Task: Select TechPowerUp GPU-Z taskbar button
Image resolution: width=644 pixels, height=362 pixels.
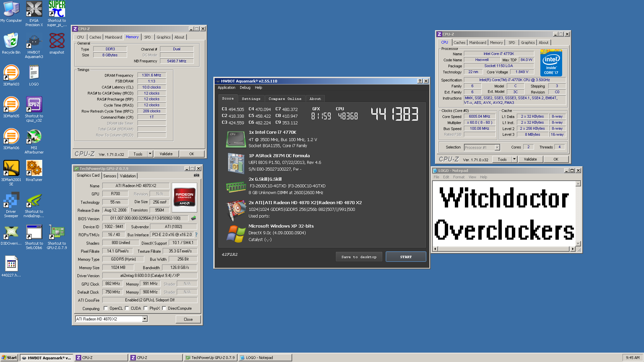Action: pyautogui.click(x=211, y=358)
